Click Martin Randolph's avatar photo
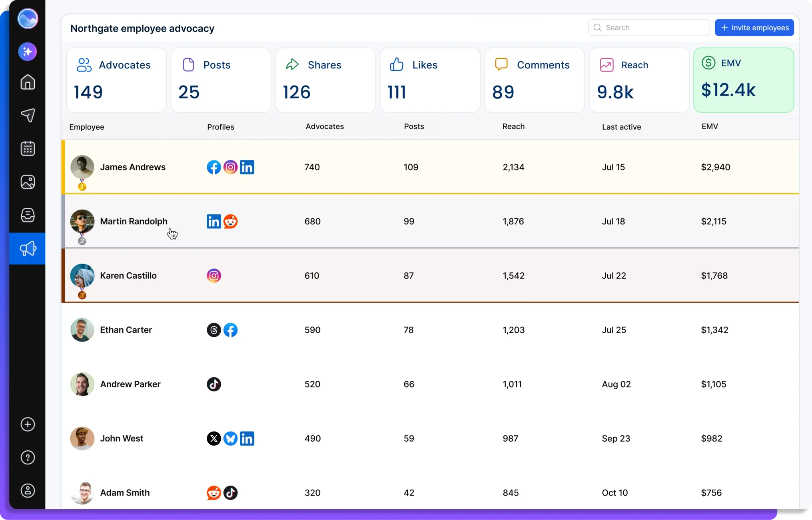 click(x=82, y=221)
